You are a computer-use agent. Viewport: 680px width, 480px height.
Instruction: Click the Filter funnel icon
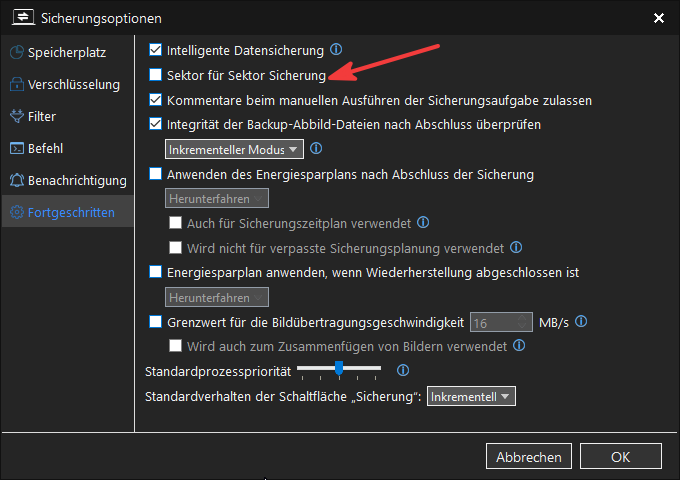[x=16, y=116]
